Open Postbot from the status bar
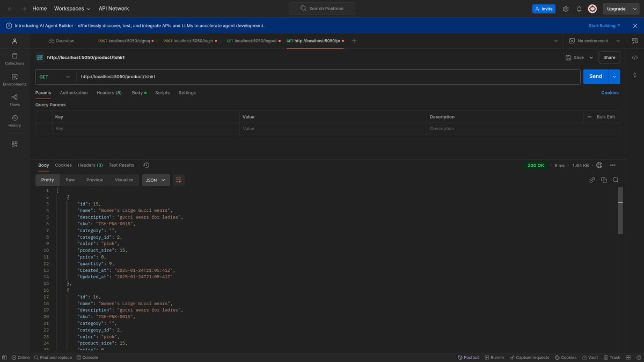Image resolution: width=644 pixels, height=362 pixels. pyautogui.click(x=468, y=357)
